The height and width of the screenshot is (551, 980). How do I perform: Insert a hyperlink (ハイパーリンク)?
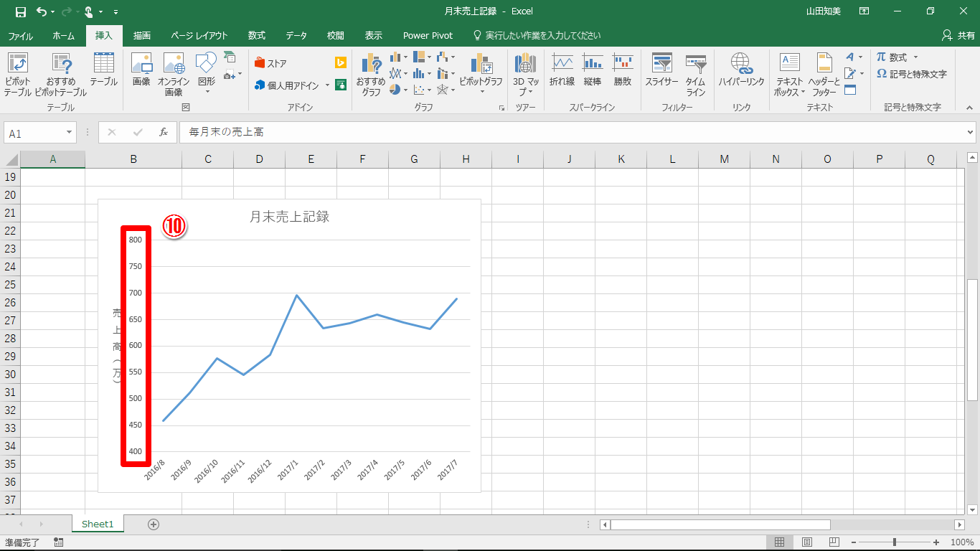[742, 70]
